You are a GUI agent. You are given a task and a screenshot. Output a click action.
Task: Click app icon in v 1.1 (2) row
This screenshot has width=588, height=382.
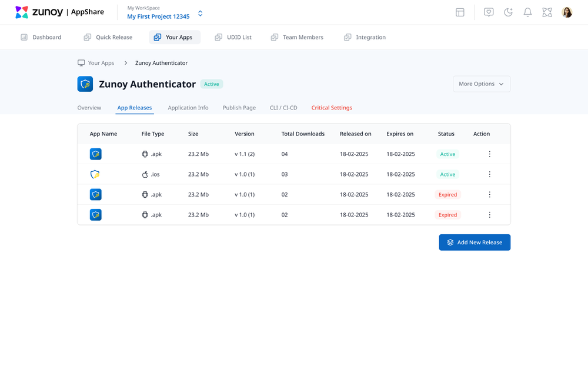point(96,154)
